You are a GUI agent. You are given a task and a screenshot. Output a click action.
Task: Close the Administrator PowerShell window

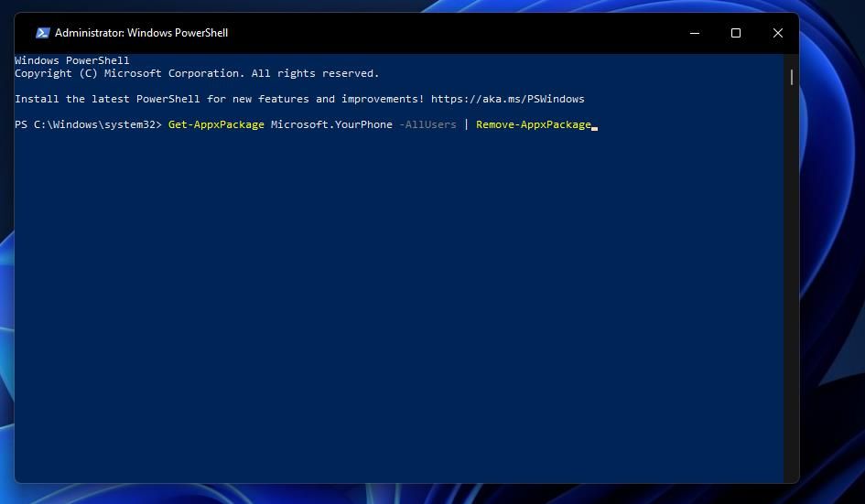[x=777, y=33]
